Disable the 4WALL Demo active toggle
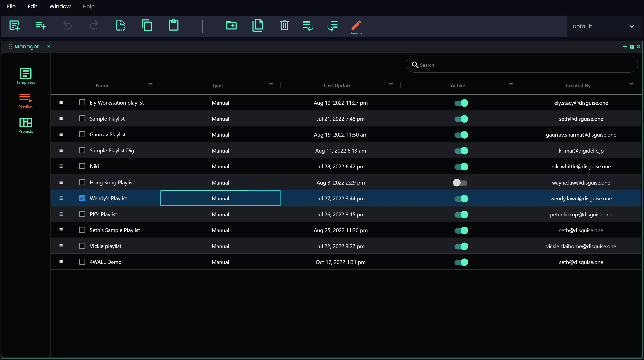Viewport: 644px width, 360px height. (x=461, y=262)
